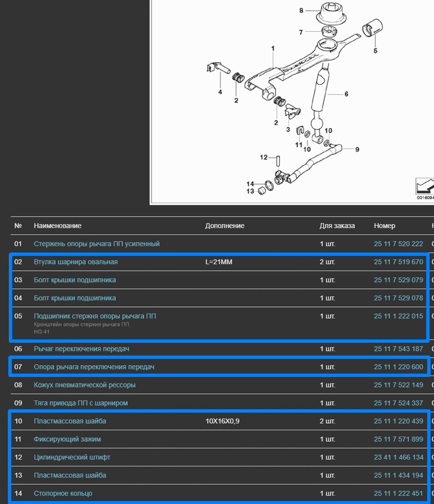Viewport: 434px width, 504px height.
Task: Click callout number 8 in the diagram
Action: (301, 10)
